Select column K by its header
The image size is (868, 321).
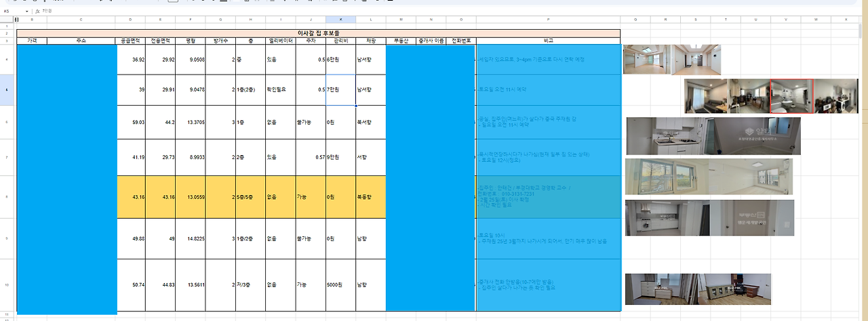(x=340, y=20)
